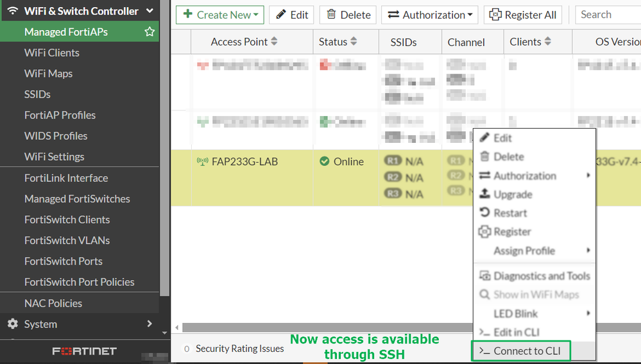The width and height of the screenshot is (641, 364).
Task: Choose Restart in context menu
Action: (x=534, y=213)
